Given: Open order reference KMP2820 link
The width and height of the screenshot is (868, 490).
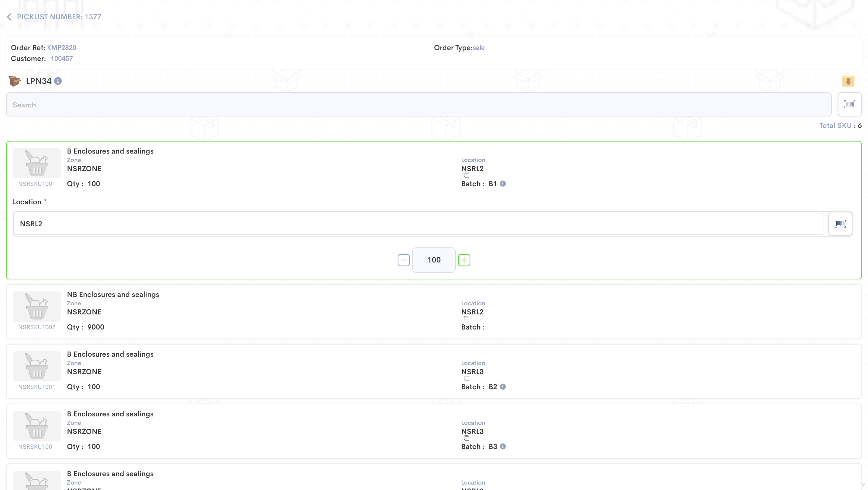Looking at the screenshot, I should tap(61, 48).
